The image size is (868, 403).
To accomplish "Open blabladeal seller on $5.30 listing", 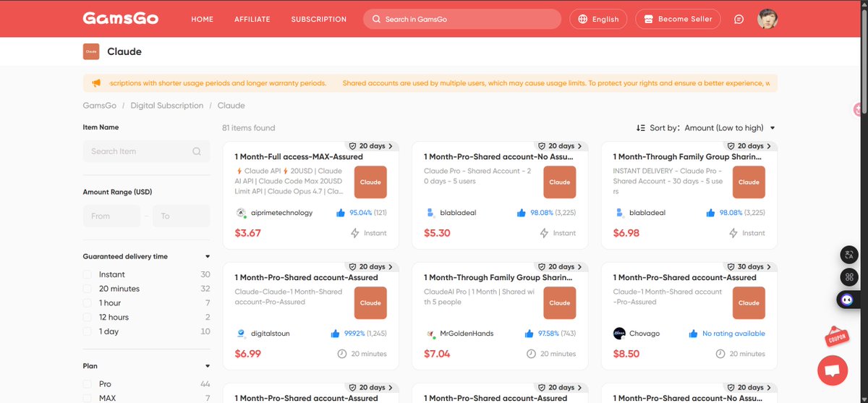I will 458,213.
